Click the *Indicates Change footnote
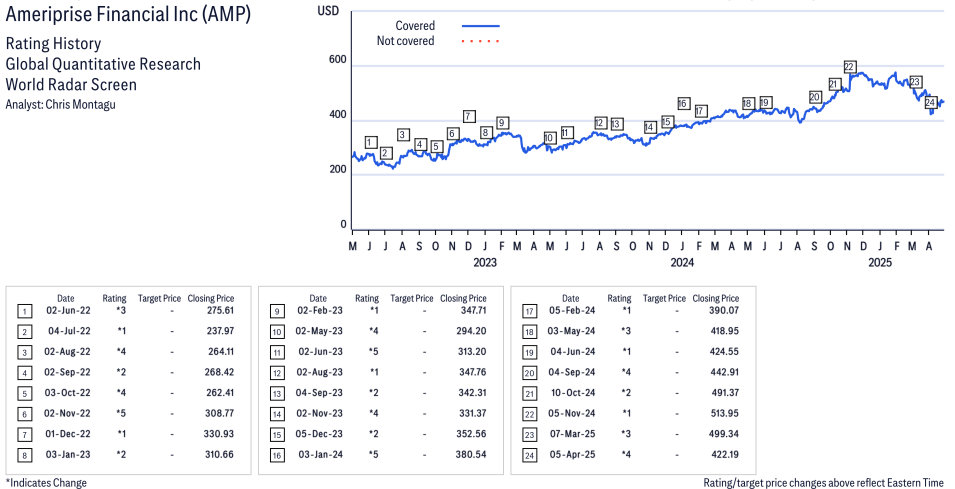 pos(46,483)
